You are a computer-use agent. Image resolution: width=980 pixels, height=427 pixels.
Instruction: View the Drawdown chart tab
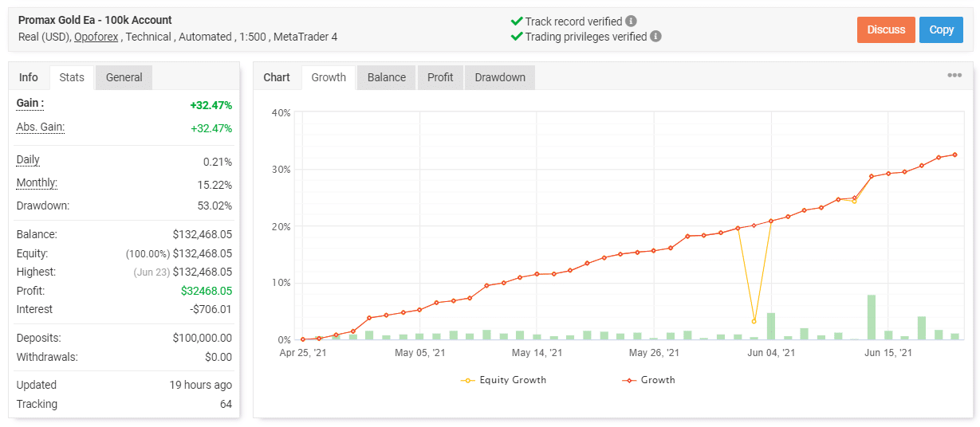click(500, 77)
